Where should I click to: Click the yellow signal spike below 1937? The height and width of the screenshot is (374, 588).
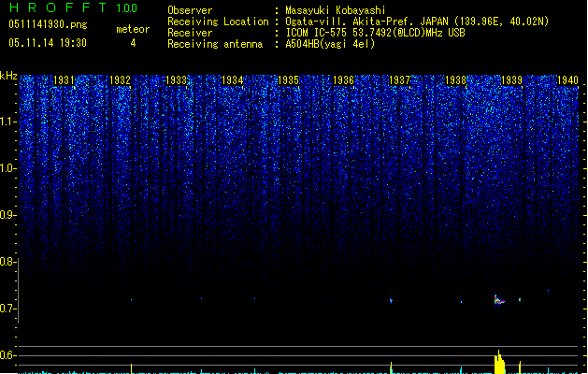(391, 367)
